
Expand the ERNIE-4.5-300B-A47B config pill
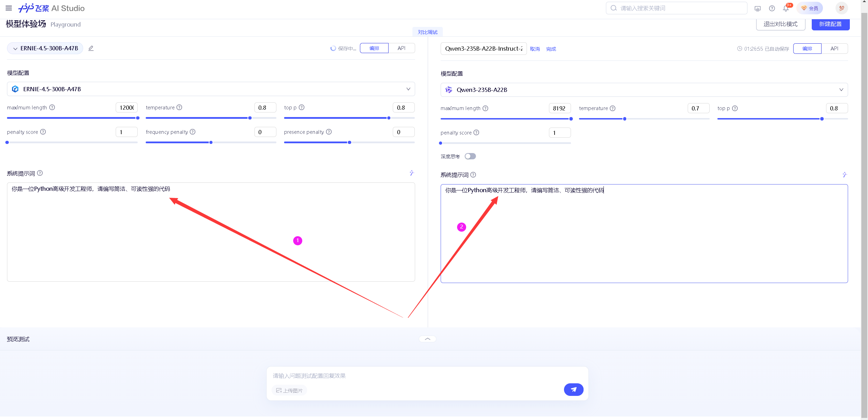coord(45,48)
